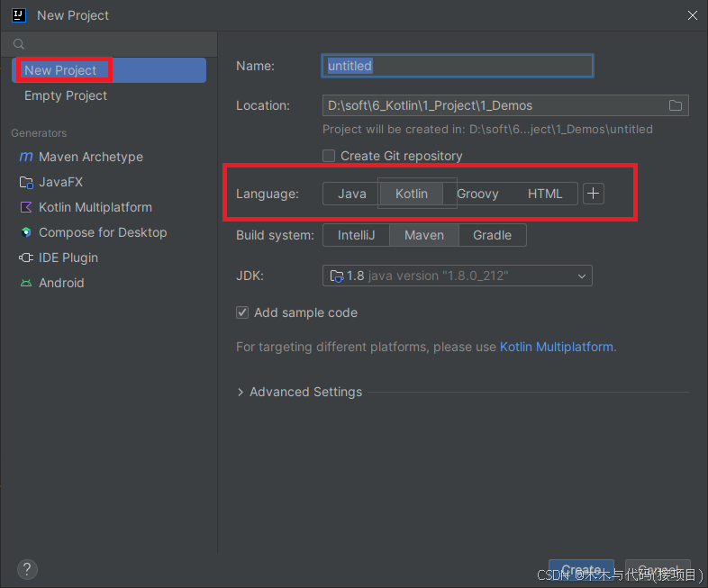Click the Android robot icon
The height and width of the screenshot is (588, 708).
[26, 283]
